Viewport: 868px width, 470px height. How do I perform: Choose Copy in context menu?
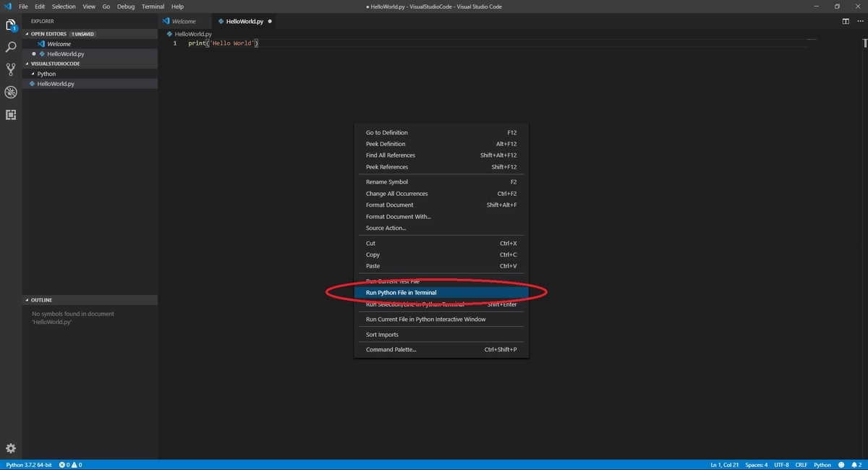(441, 255)
